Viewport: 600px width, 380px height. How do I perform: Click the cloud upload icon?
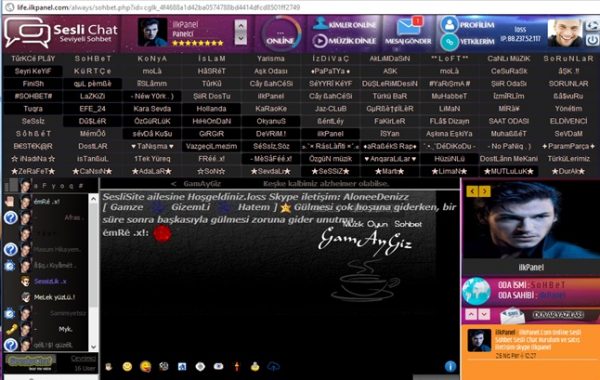click(273, 367)
